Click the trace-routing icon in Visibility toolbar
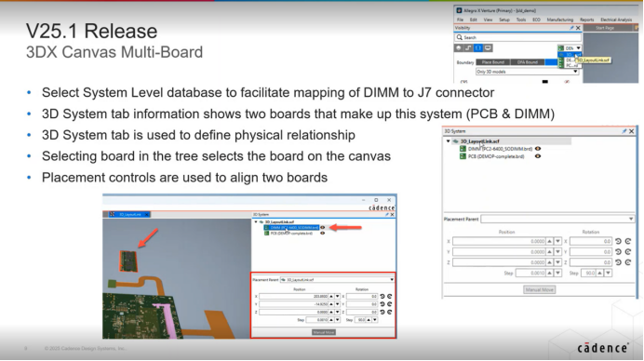This screenshot has width=644, height=361. 468,48
